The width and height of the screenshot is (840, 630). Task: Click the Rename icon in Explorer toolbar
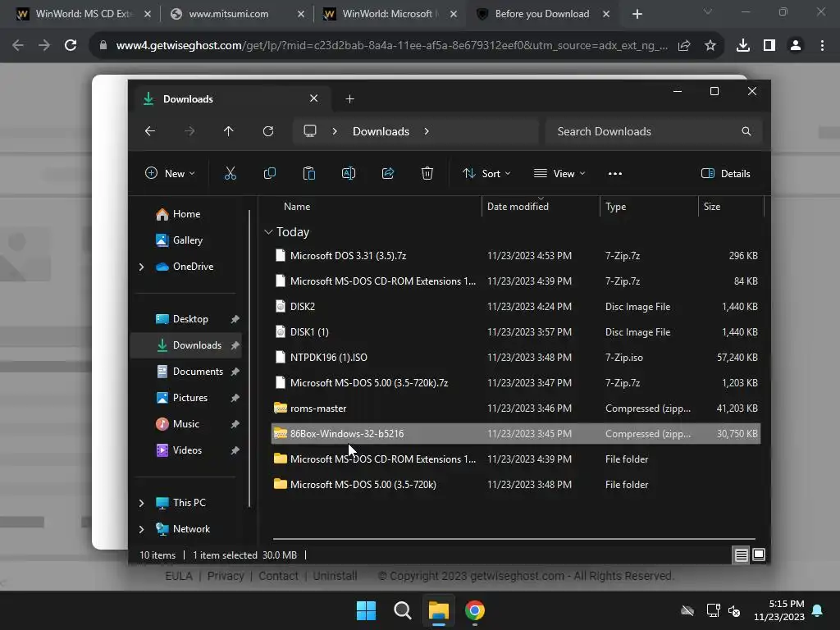348,174
